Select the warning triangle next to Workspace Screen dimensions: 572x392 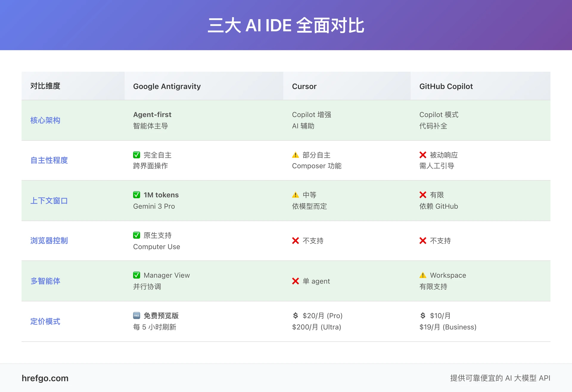(x=423, y=275)
